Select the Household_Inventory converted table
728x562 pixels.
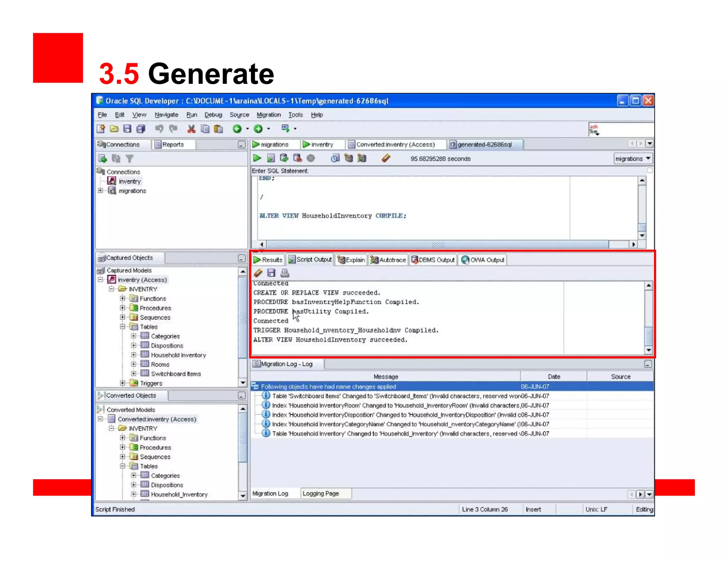[179, 494]
